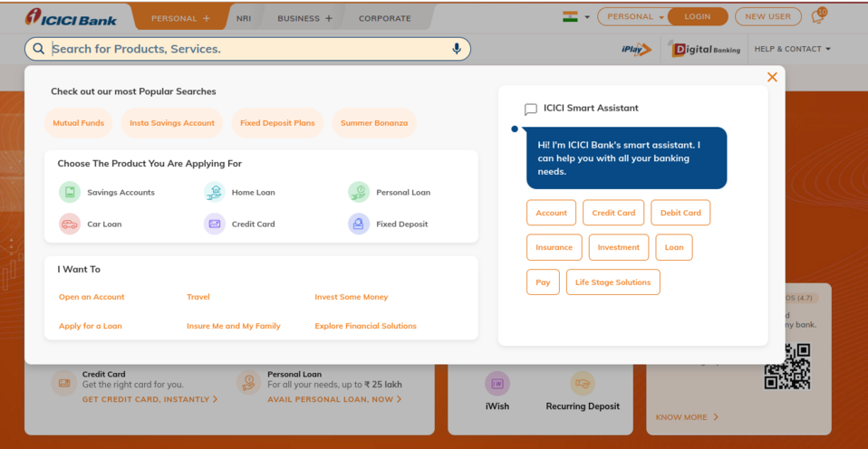Image resolution: width=868 pixels, height=449 pixels.
Task: Choose Pay in Smart Assistant
Action: click(543, 282)
